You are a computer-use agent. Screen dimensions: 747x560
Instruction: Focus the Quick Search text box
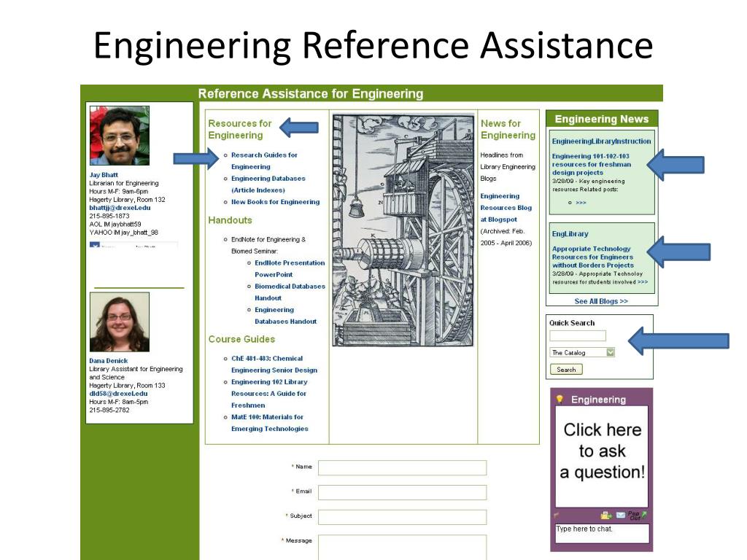click(x=578, y=335)
